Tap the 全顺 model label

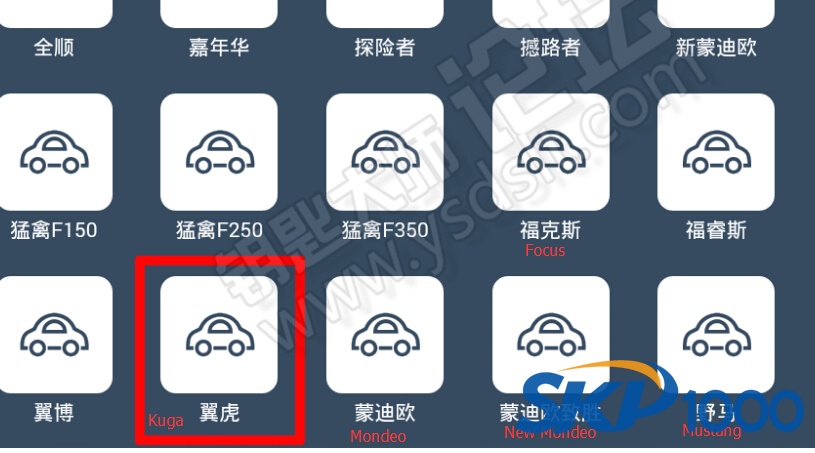tap(54, 47)
